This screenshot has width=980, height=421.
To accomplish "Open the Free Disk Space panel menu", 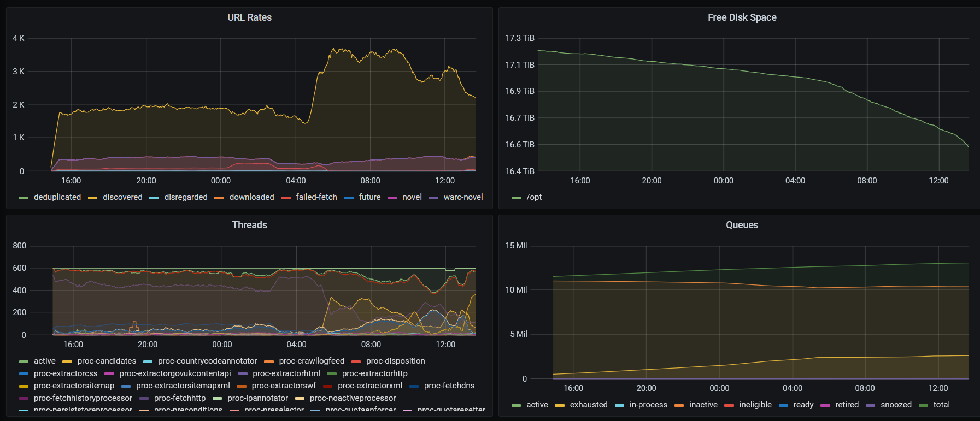I will (742, 17).
